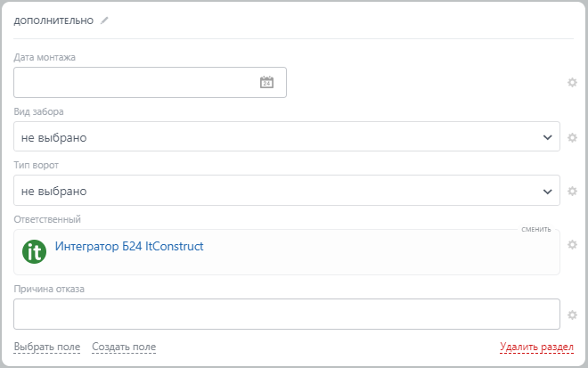Click the green ItConstruct avatar icon

click(x=34, y=251)
